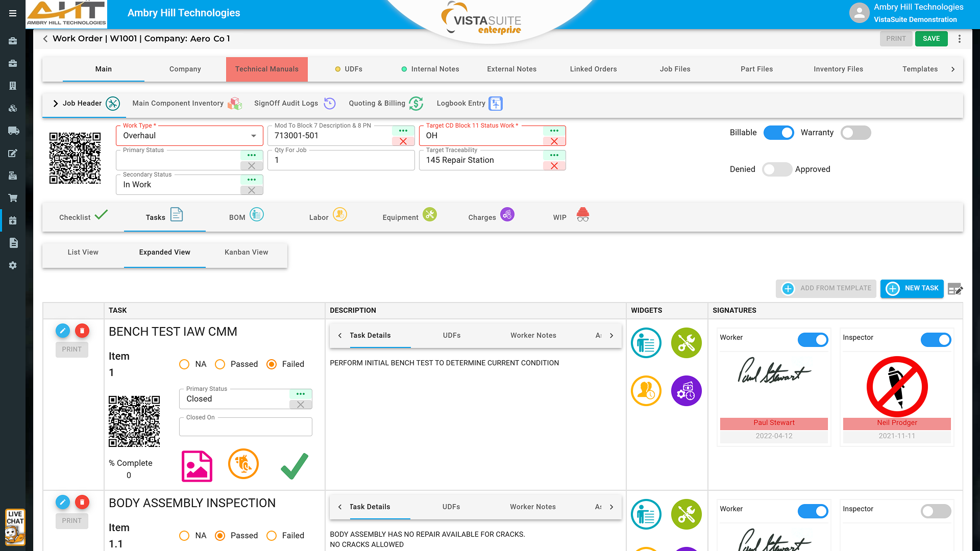Click the pink image icon in BENCH TEST task
980x551 pixels.
pyautogui.click(x=197, y=466)
